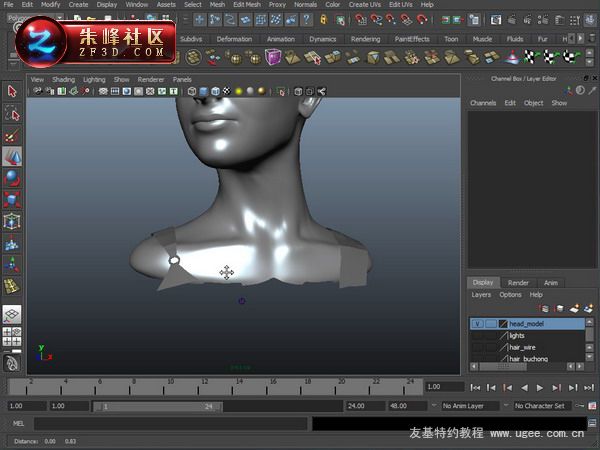Switch to the Deformation shelf tab
The height and width of the screenshot is (450, 600).
234,39
